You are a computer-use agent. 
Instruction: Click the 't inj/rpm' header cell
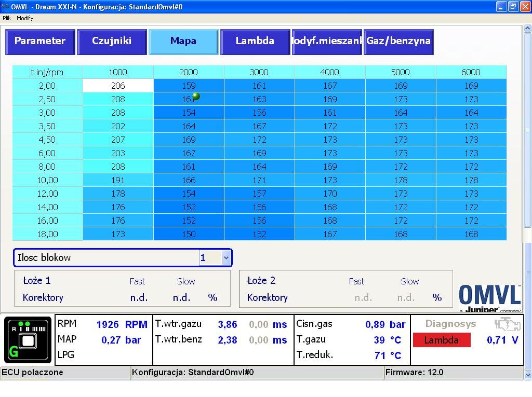tap(47, 72)
